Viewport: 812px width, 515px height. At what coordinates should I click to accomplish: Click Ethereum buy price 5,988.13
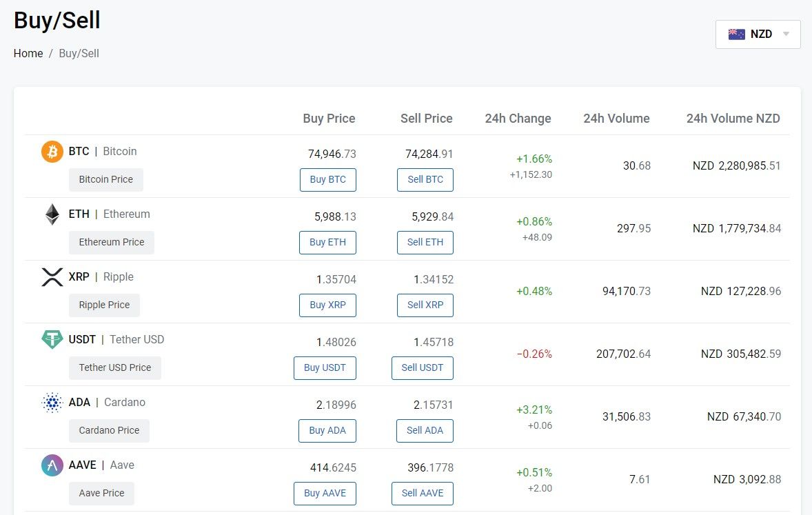pyautogui.click(x=335, y=216)
